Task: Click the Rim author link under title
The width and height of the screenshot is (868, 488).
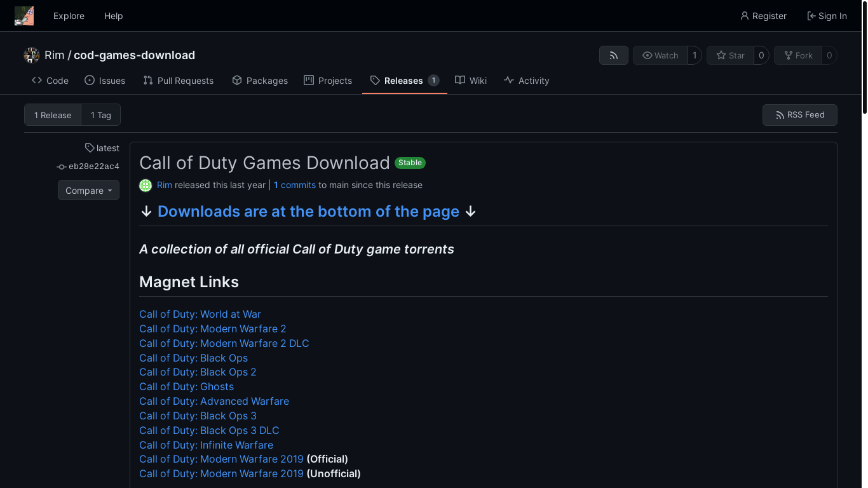Action: click(x=165, y=185)
